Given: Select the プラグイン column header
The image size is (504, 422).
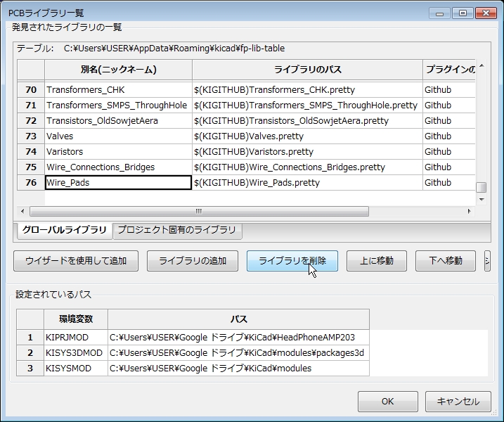Looking at the screenshot, I should [449, 70].
